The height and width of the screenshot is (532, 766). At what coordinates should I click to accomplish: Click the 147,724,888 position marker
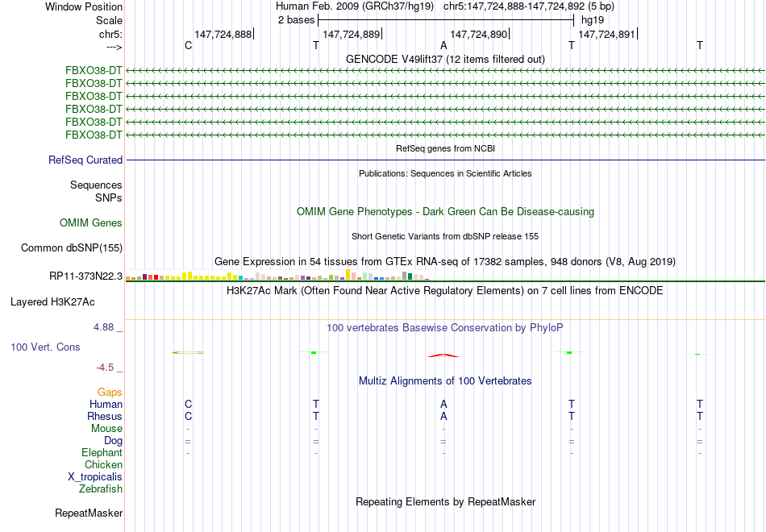(224, 34)
